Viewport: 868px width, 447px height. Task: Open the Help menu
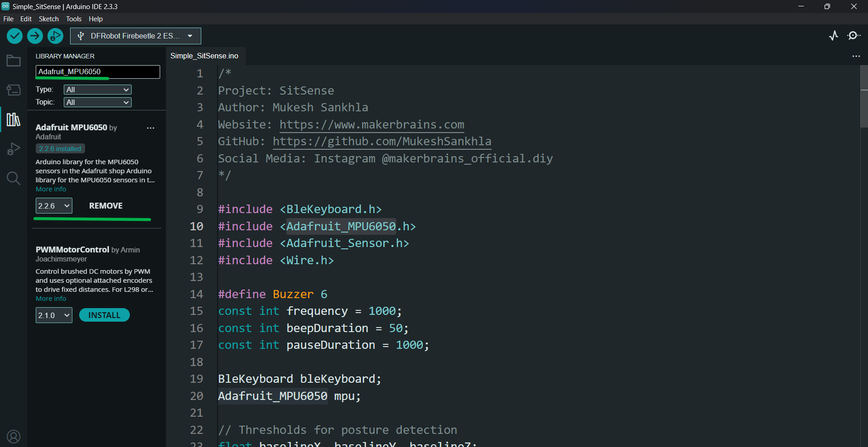(95, 19)
